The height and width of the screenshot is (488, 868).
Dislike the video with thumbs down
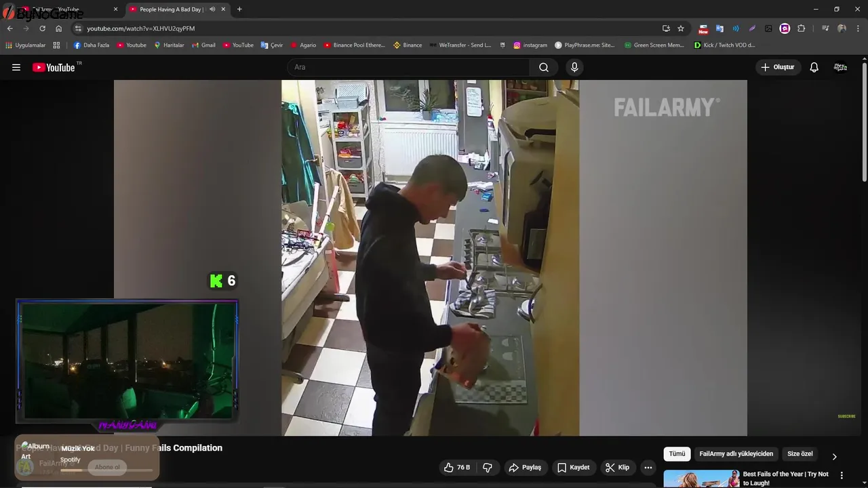coord(488,468)
